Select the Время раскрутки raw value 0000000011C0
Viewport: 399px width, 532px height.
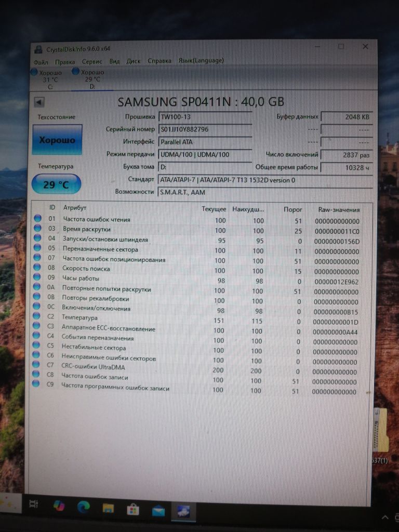click(x=337, y=231)
